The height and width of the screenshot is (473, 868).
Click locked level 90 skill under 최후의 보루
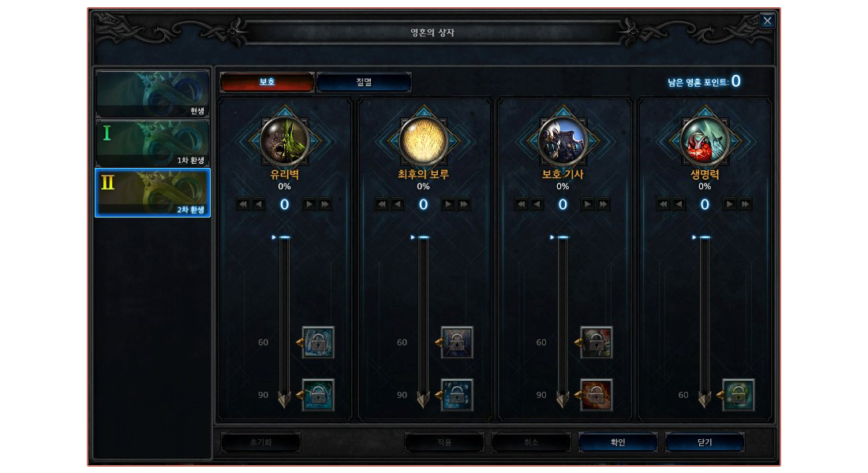457,395
